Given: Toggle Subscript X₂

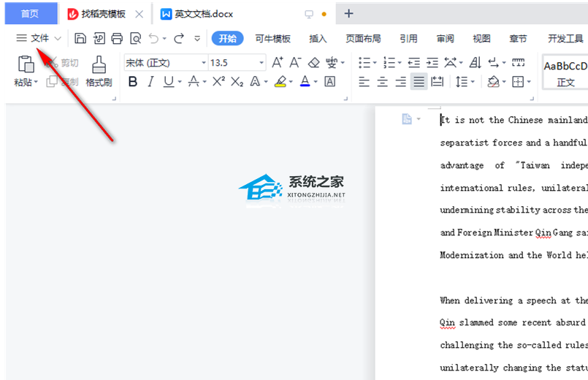Looking at the screenshot, I should [x=237, y=81].
